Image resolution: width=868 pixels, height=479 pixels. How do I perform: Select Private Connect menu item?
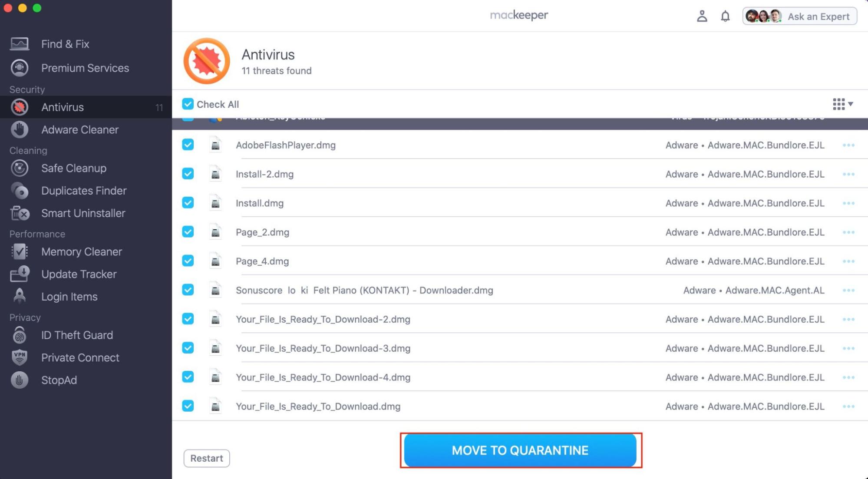[86, 357]
